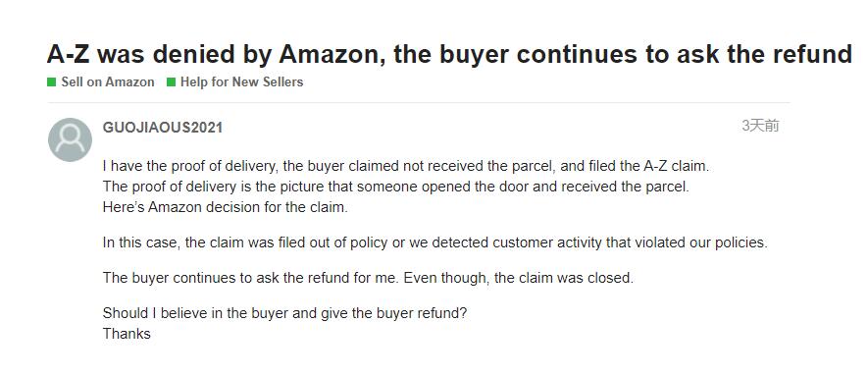Click the line starting 'I have the proof of delivery'
868x376 pixels.
coord(406,166)
